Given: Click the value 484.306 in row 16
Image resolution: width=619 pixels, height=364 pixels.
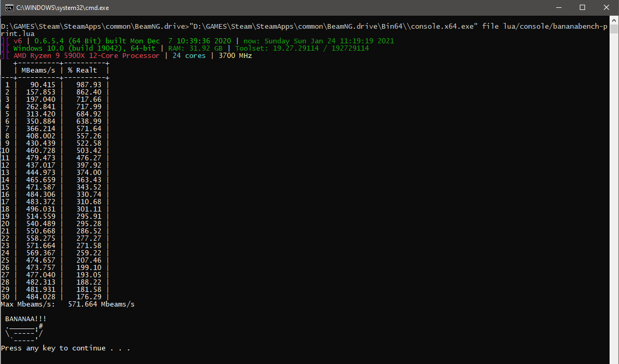Looking at the screenshot, I should tap(41, 194).
